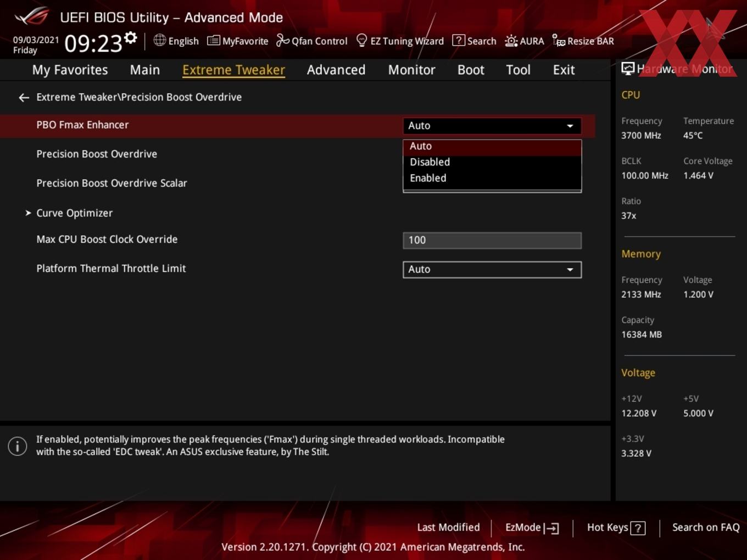Click the Hot Keys button
This screenshot has width=747, height=560.
[616, 528]
